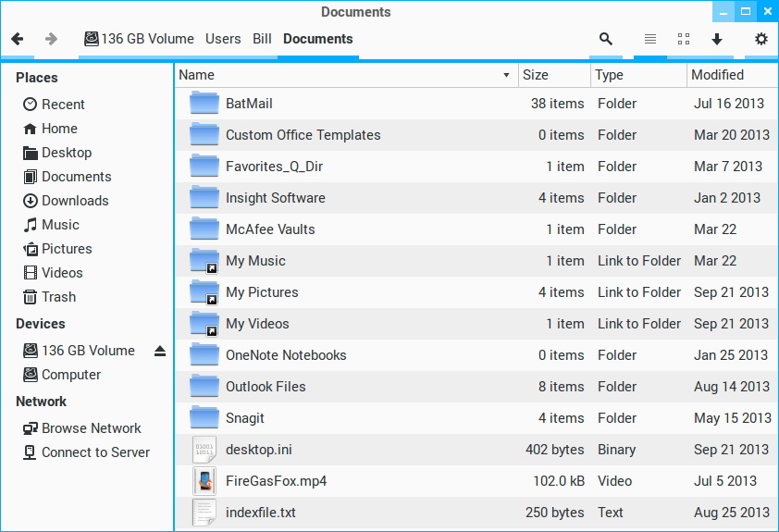Select the desktop.ini binary file icon
This screenshot has height=532, width=779.
[x=204, y=450]
